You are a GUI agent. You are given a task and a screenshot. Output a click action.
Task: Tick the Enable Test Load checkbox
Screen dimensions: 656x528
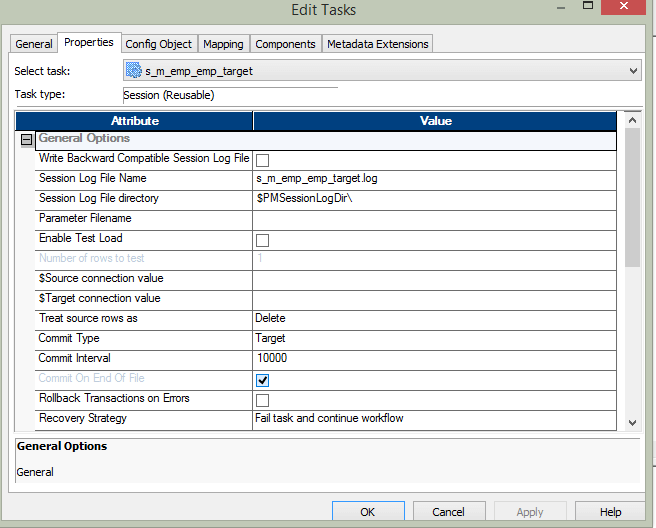pyautogui.click(x=263, y=240)
